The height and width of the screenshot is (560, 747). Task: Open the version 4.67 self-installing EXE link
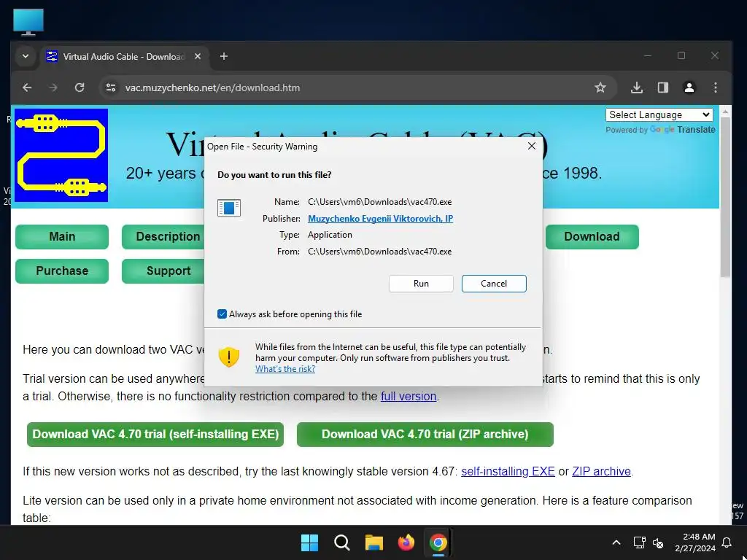click(x=508, y=472)
